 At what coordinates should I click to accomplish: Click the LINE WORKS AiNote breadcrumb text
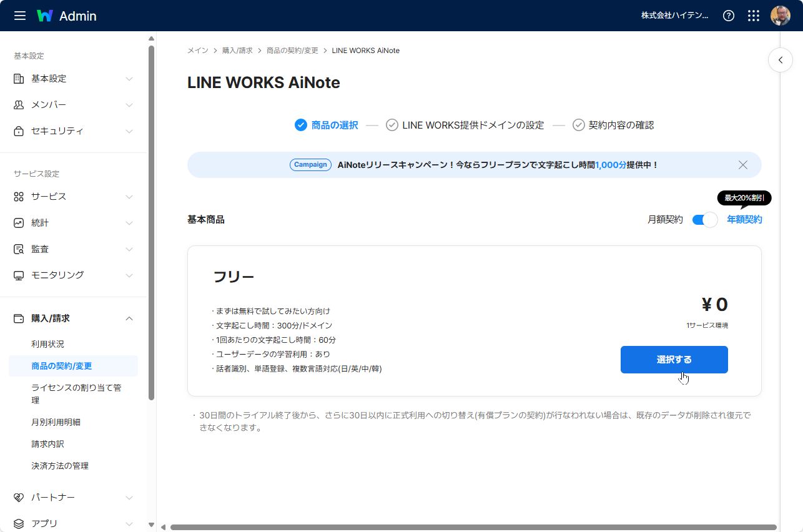coord(366,51)
